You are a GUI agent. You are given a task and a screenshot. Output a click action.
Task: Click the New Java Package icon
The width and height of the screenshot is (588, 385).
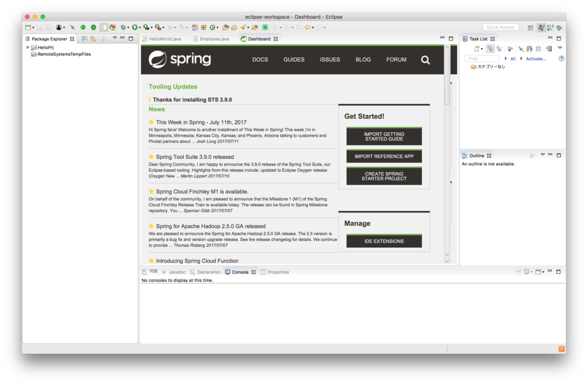coord(204,28)
